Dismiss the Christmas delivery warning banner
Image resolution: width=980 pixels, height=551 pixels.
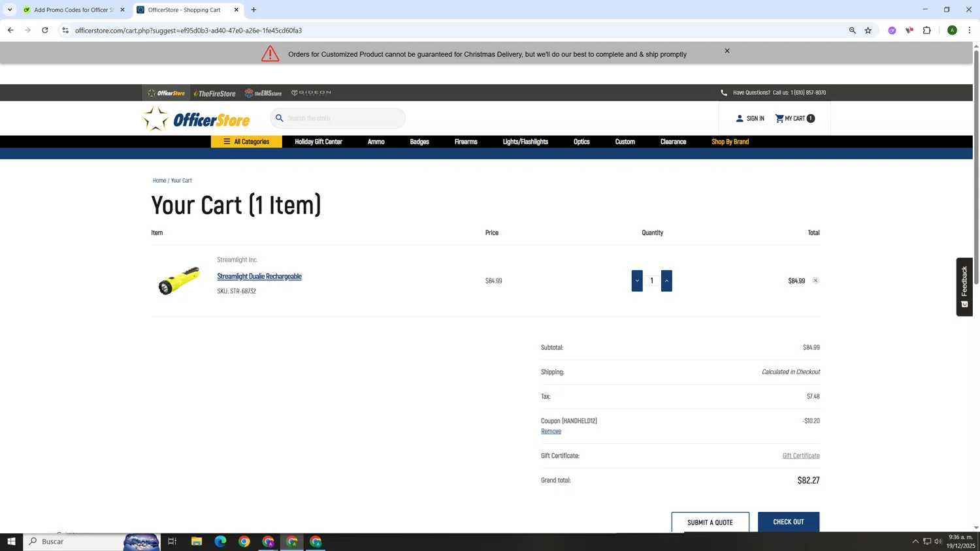click(x=727, y=51)
